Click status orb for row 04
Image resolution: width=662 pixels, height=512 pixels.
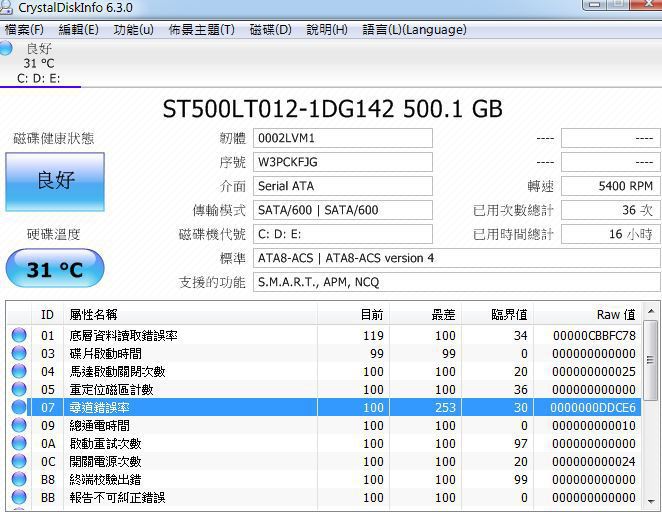click(19, 371)
